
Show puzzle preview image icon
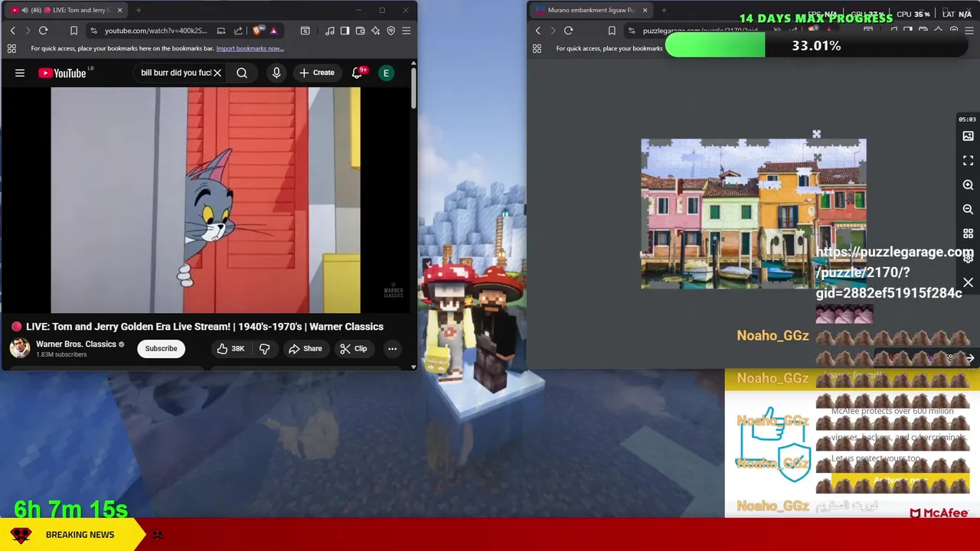point(968,136)
